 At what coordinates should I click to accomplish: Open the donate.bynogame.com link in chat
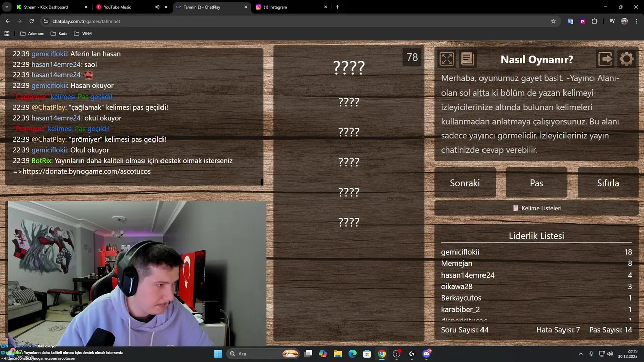87,171
